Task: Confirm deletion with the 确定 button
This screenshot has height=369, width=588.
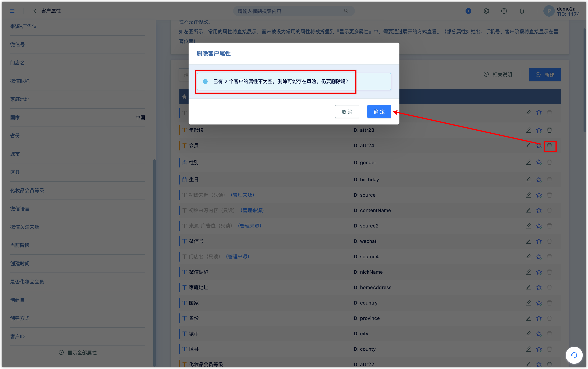Action: point(379,112)
